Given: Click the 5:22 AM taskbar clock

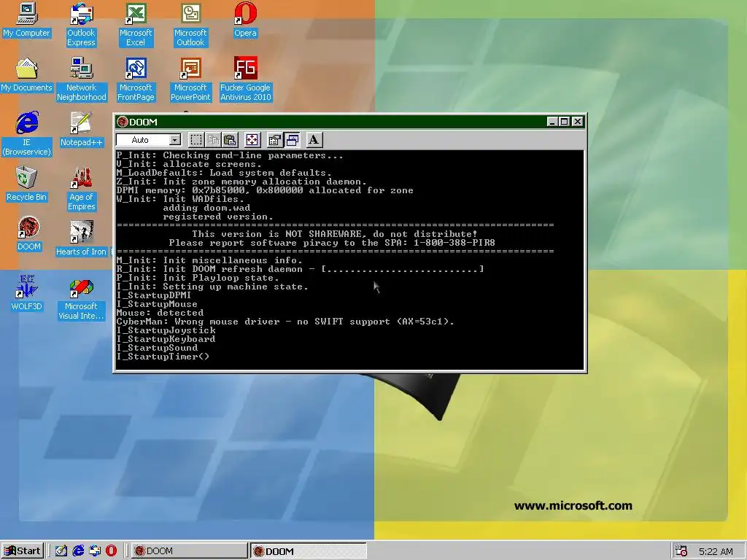Looking at the screenshot, I should pos(716,551).
